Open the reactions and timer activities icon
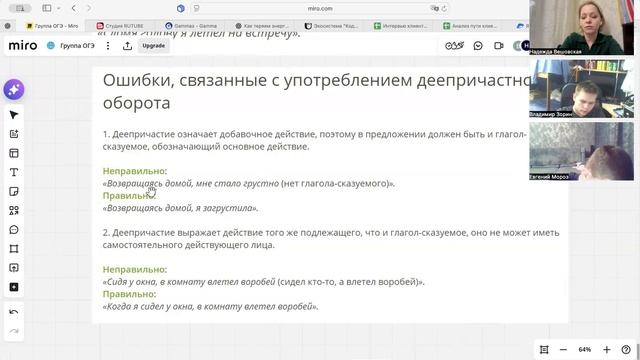The image size is (640, 360). (454, 46)
